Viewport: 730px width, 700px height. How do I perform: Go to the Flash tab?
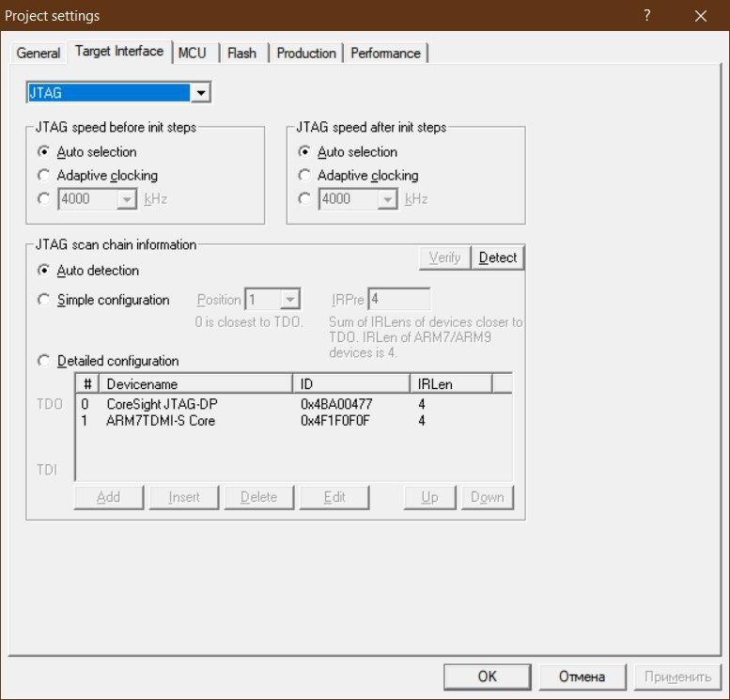(241, 53)
